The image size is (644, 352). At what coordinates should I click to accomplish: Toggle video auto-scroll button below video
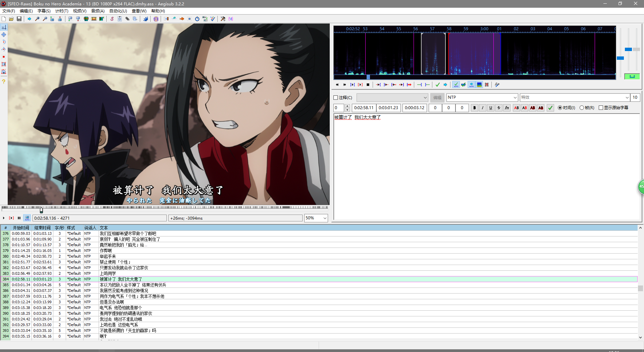(27, 218)
